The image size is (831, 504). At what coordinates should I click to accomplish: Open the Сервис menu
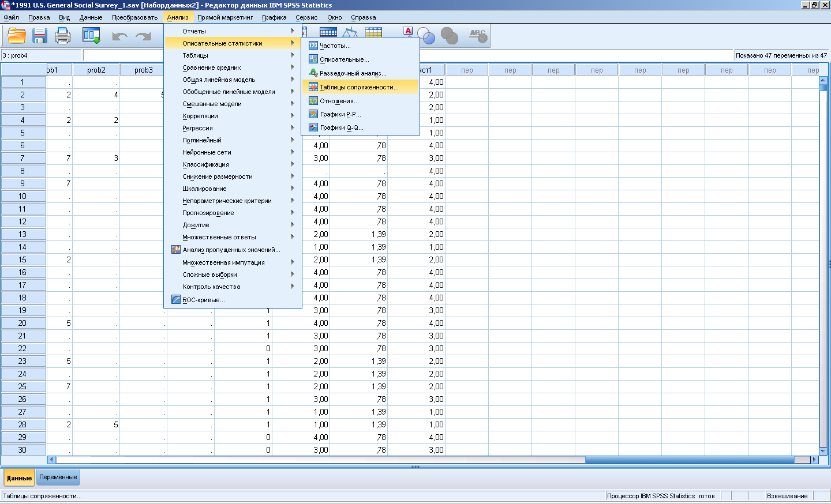pyautogui.click(x=306, y=17)
